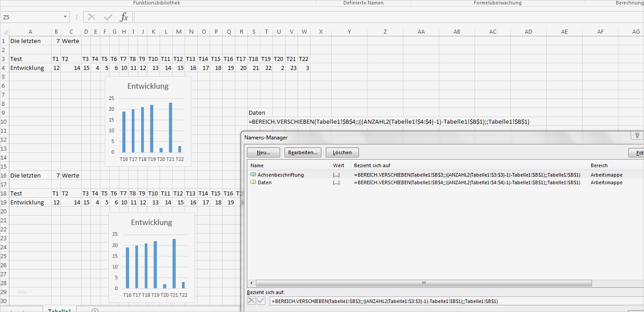Click the T1 cell in row 18
Screen dimensions: 644x312
(x=56, y=193)
